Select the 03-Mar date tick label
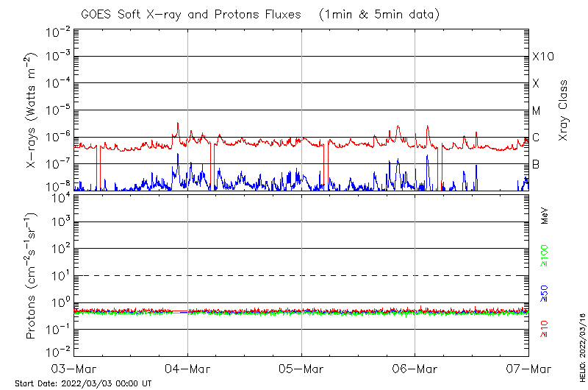The image size is (588, 390). (x=74, y=368)
